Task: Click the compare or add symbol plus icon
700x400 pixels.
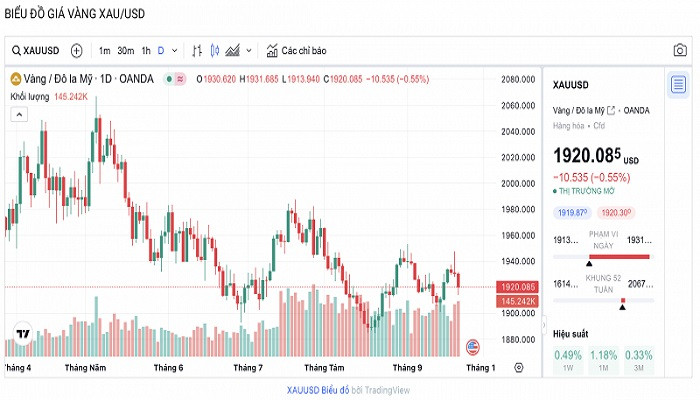Action: tap(76, 50)
